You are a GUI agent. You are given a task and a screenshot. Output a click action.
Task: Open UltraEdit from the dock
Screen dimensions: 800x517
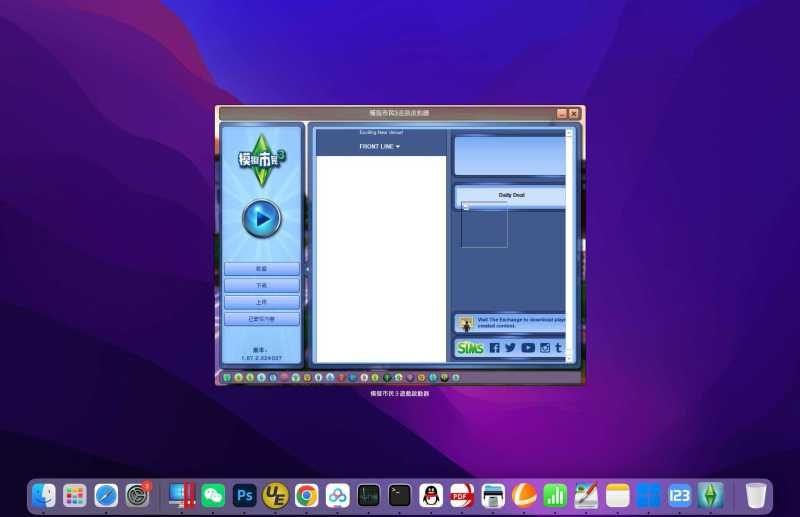[276, 496]
